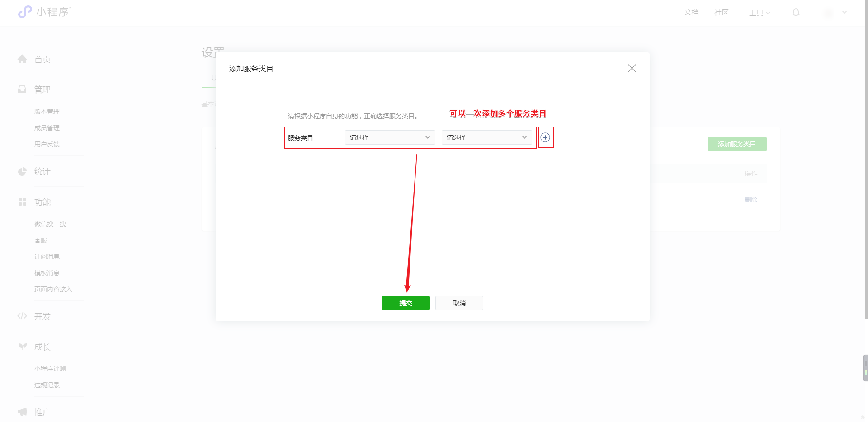Click the notification bell icon
868x422 pixels.
click(796, 13)
